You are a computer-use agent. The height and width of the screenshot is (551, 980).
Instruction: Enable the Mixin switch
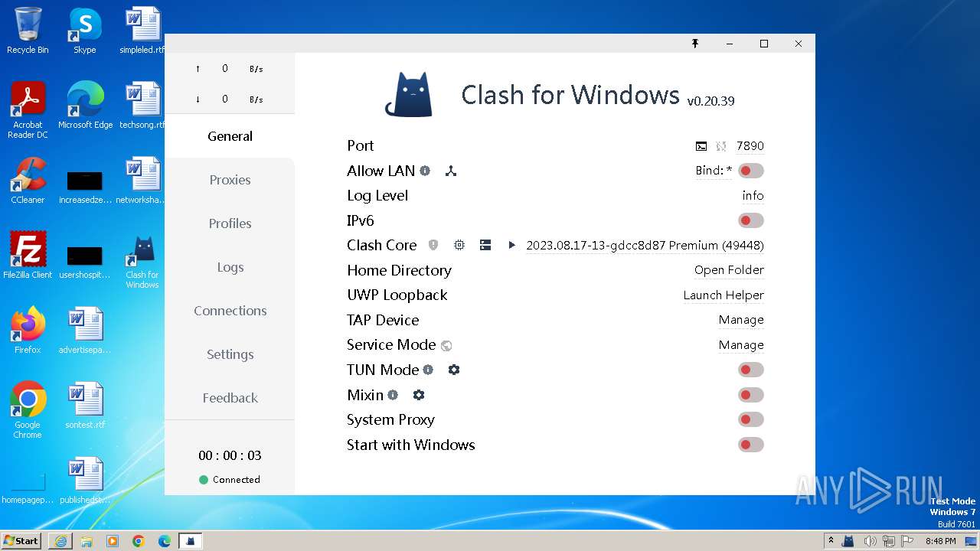pyautogui.click(x=750, y=395)
